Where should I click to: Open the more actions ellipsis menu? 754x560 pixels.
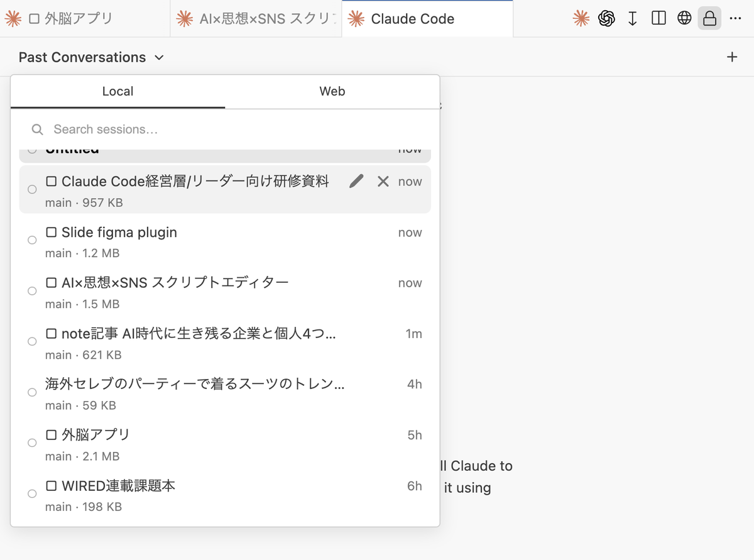pyautogui.click(x=735, y=19)
